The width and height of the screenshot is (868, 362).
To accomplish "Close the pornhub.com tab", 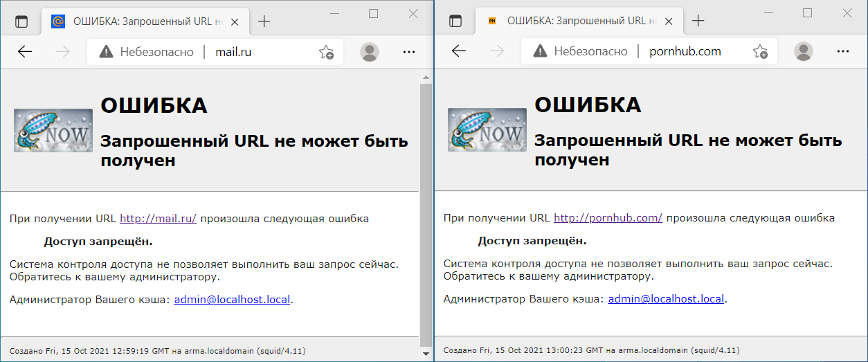I will coord(669,21).
